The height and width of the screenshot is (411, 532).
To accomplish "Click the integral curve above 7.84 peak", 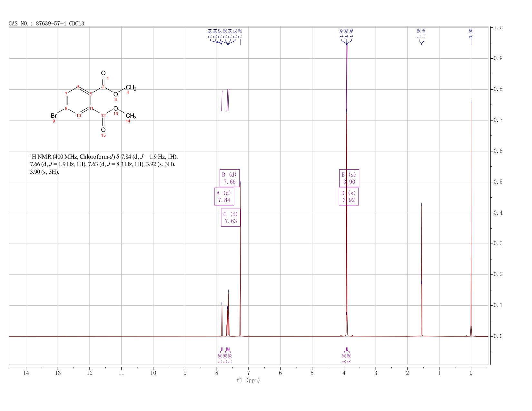I will point(222,101).
